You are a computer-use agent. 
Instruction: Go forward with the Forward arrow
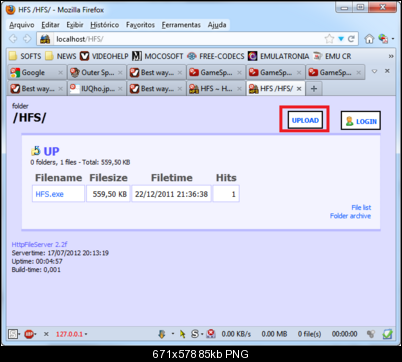point(27,39)
